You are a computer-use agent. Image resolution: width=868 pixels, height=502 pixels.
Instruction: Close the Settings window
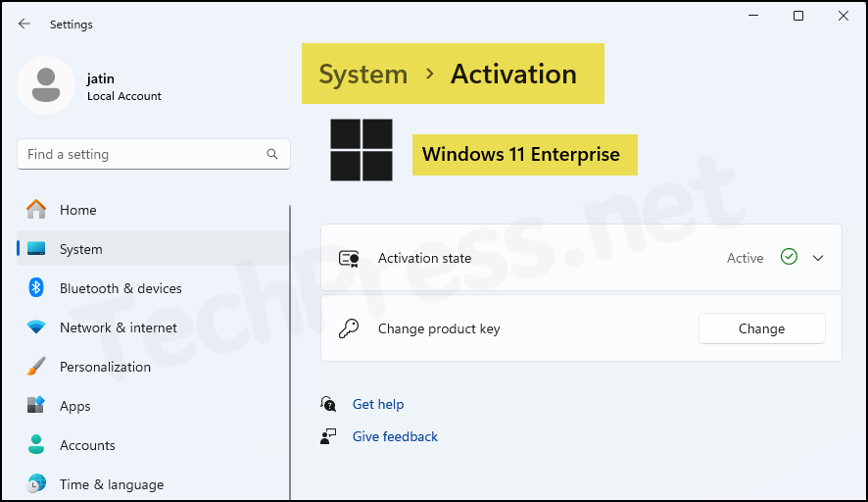pyautogui.click(x=844, y=16)
